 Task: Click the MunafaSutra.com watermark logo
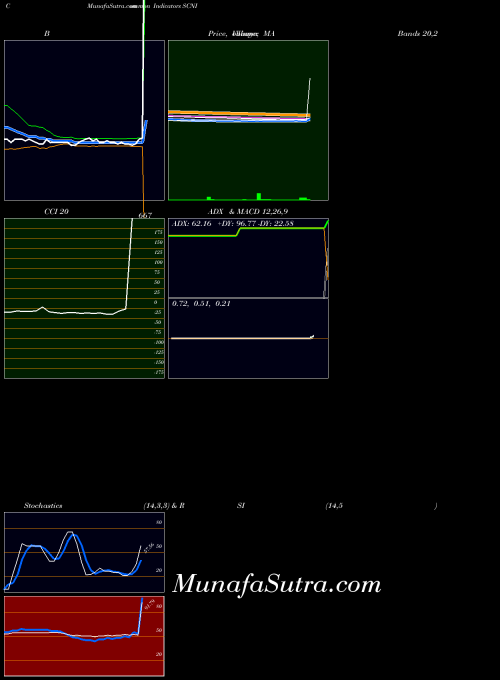277,584
